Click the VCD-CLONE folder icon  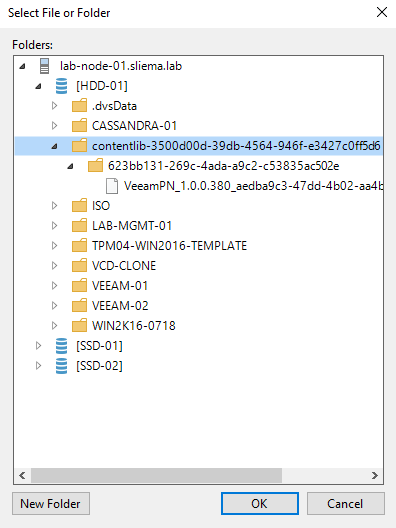tap(79, 266)
